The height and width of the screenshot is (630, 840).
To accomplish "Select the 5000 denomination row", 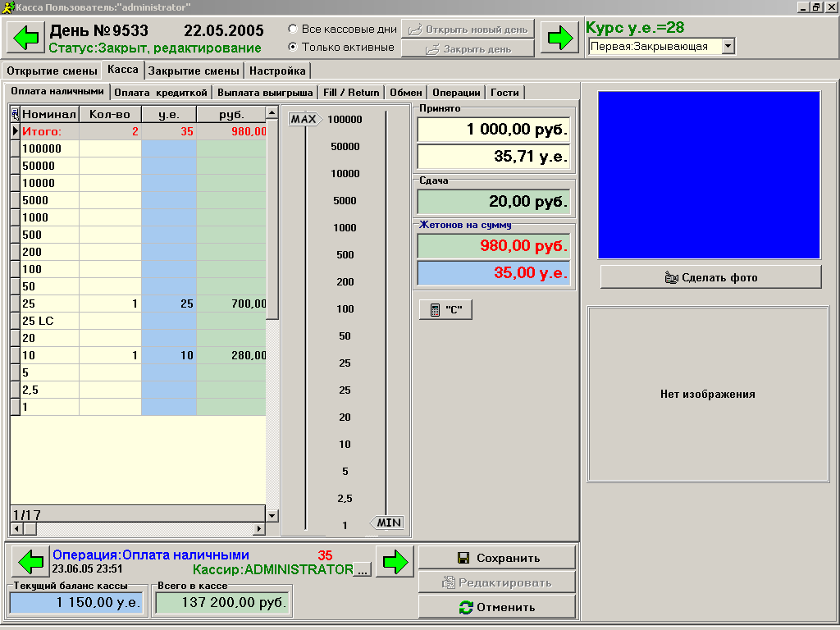I will [x=138, y=200].
